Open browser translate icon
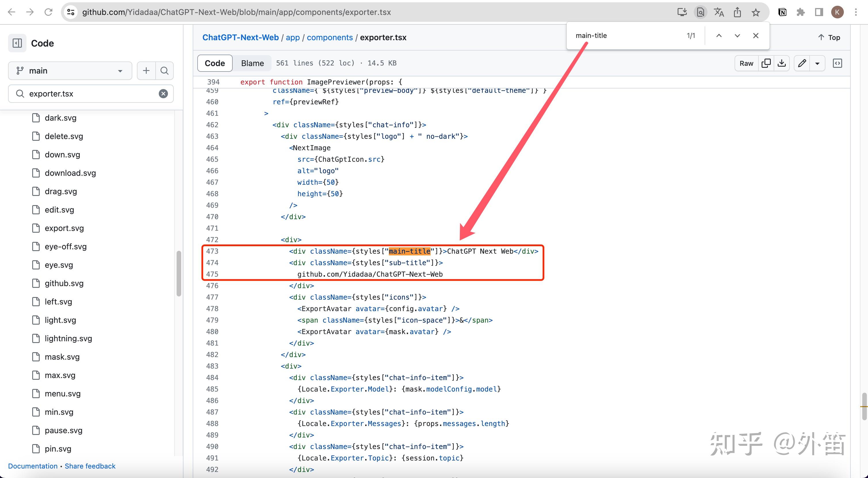868x478 pixels. coord(719,12)
